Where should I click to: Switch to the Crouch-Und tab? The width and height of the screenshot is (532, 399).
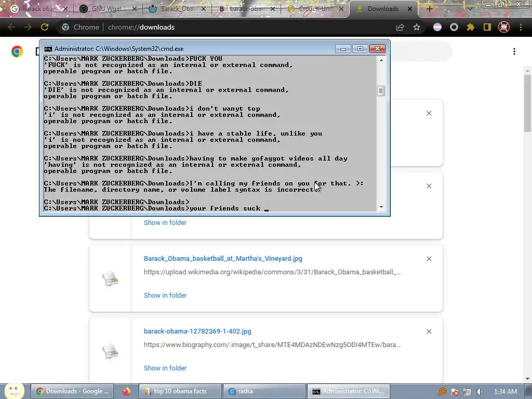click(x=315, y=9)
